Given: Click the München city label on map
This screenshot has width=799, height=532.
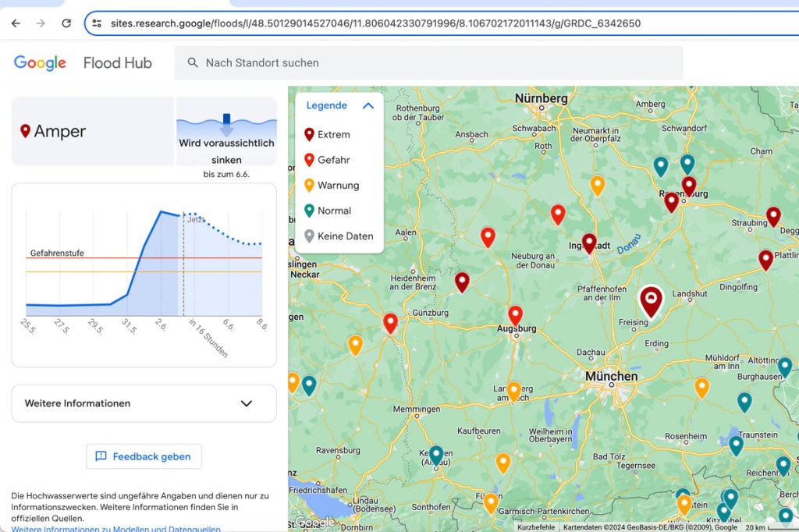Looking at the screenshot, I should point(612,376).
